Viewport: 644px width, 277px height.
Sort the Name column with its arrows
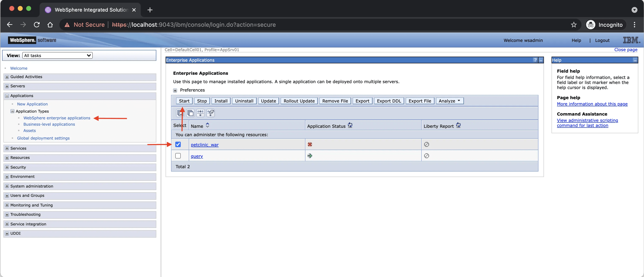(x=207, y=125)
